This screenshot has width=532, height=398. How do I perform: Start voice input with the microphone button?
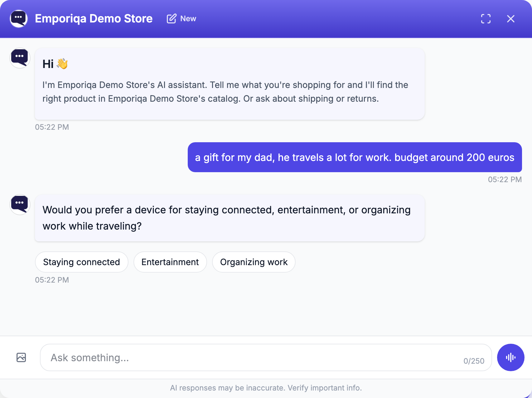510,357
